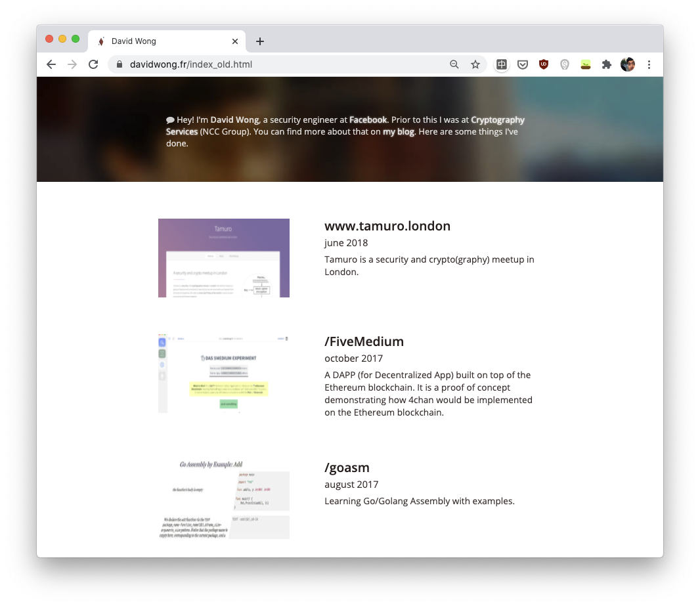
Task: Open the Pocket extension icon
Action: pos(523,65)
